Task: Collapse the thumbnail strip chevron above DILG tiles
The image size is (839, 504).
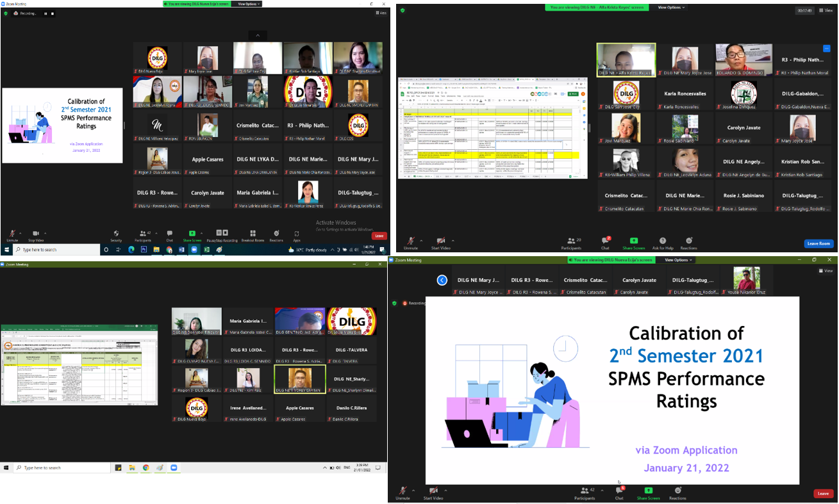Action: point(258,35)
